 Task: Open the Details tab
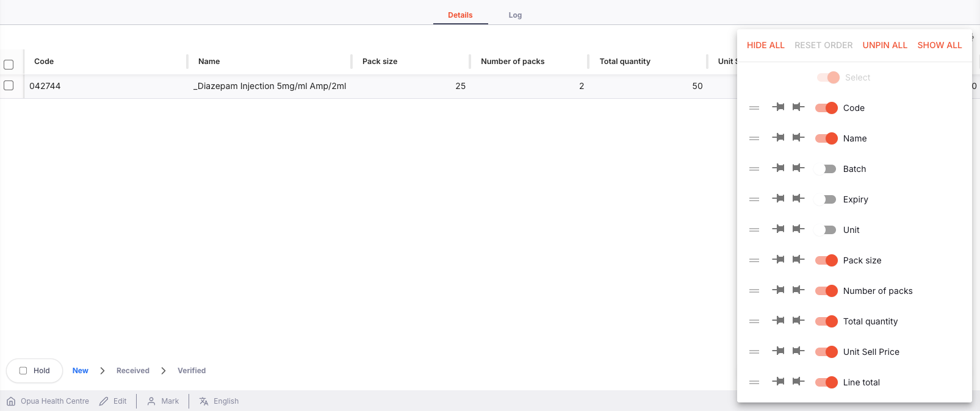click(x=460, y=15)
